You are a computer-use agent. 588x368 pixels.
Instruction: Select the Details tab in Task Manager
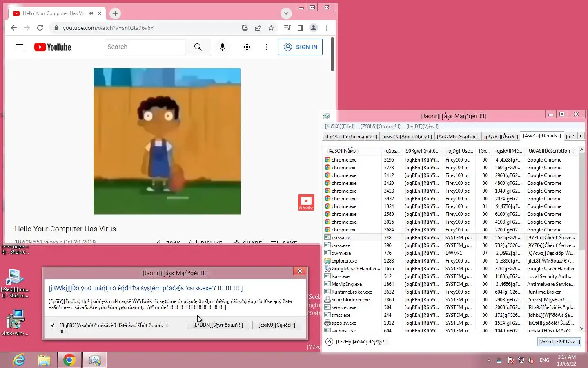point(542,136)
